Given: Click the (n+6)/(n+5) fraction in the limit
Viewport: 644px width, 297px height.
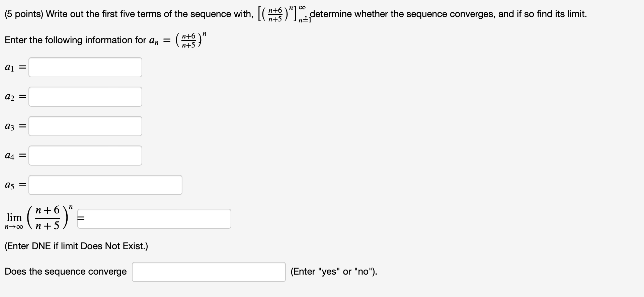Looking at the screenshot, I should click(47, 217).
